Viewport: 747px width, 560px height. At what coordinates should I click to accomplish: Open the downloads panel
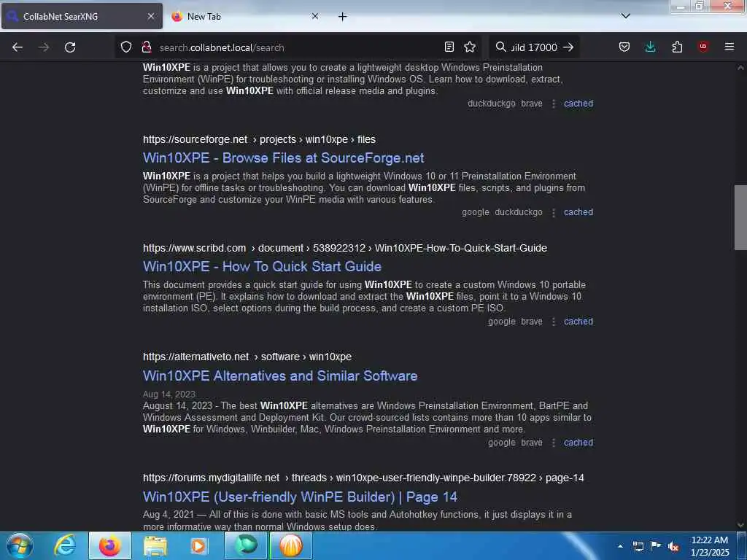650,47
